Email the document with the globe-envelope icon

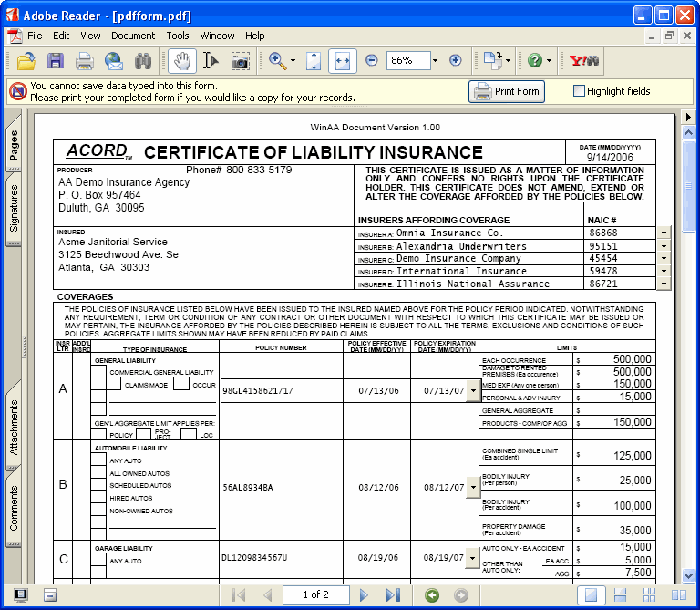click(114, 61)
